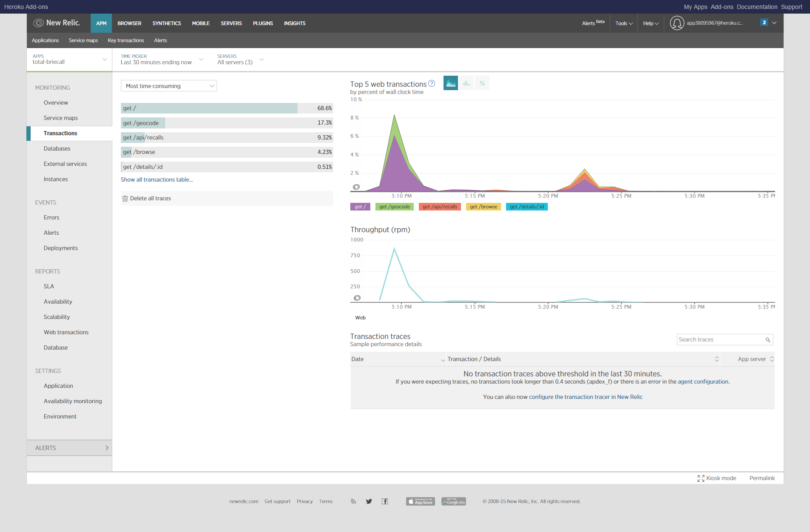Sort by Transaction / Details column
This screenshot has width=810, height=532.
coord(583,359)
